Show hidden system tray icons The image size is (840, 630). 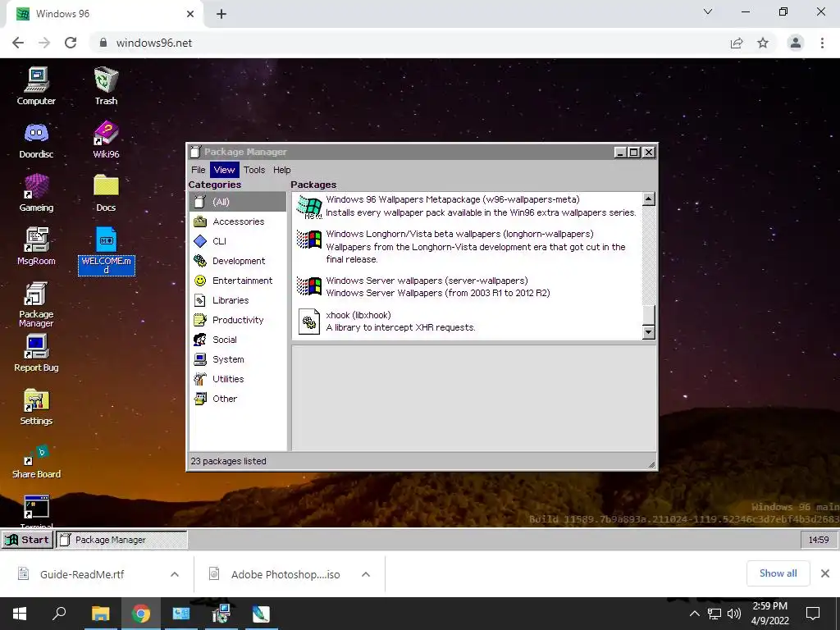point(694,614)
